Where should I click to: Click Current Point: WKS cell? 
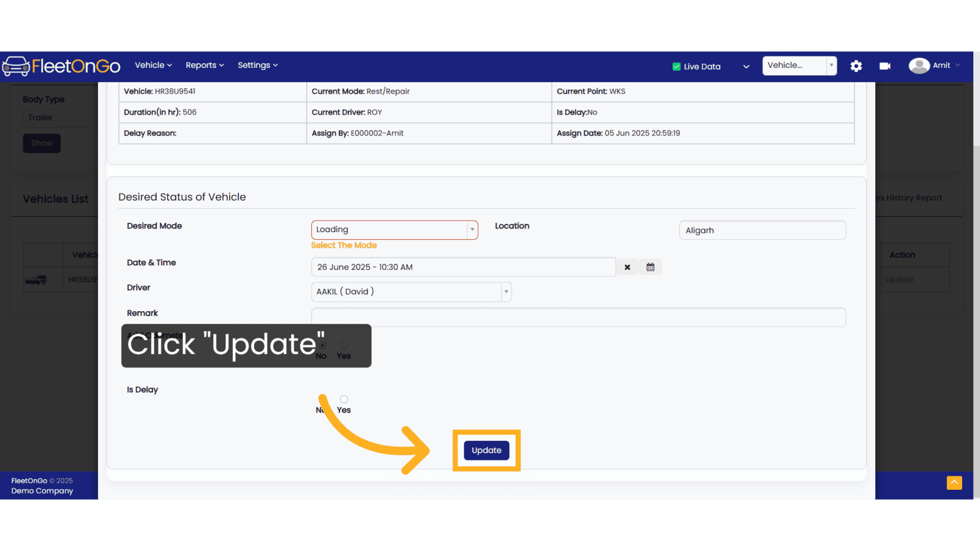click(703, 91)
